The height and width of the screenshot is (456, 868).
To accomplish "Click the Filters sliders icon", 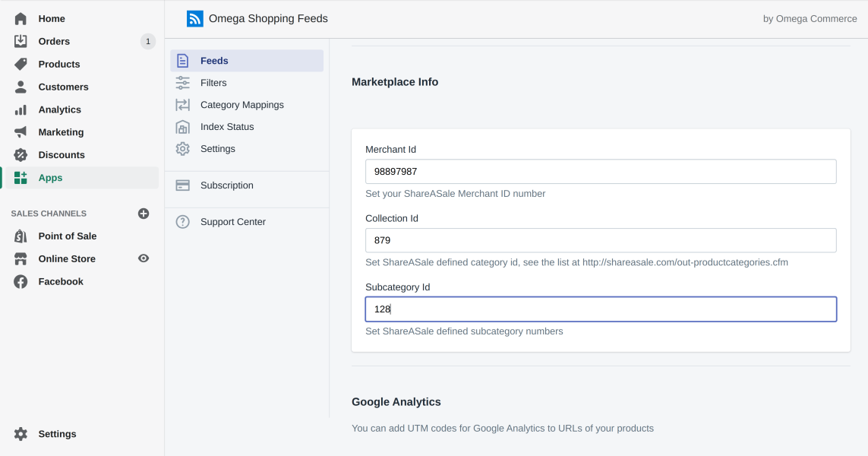I will [x=183, y=83].
